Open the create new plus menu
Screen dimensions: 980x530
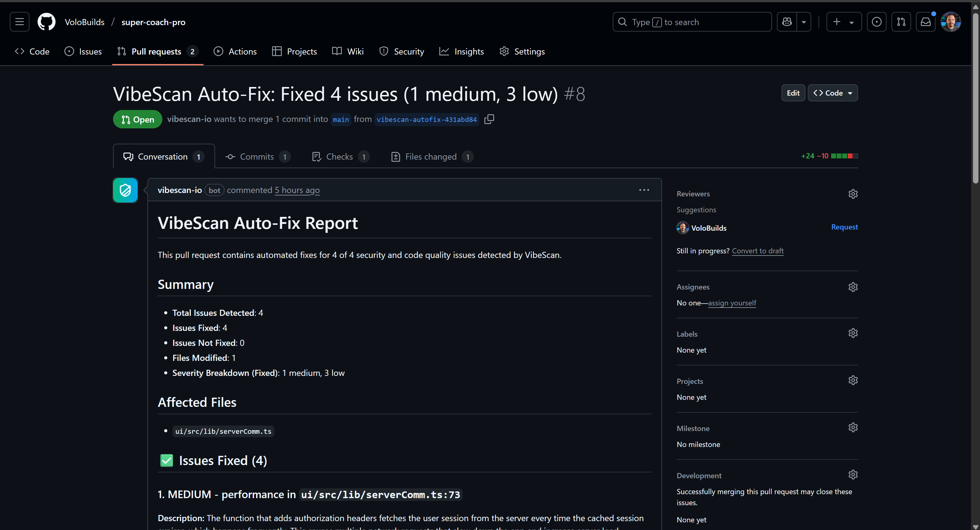844,22
